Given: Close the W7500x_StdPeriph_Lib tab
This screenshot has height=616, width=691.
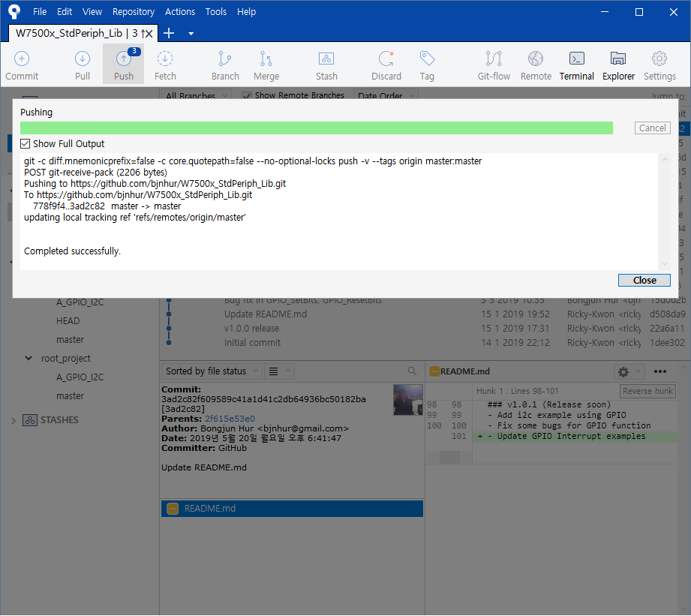Looking at the screenshot, I should click(149, 34).
